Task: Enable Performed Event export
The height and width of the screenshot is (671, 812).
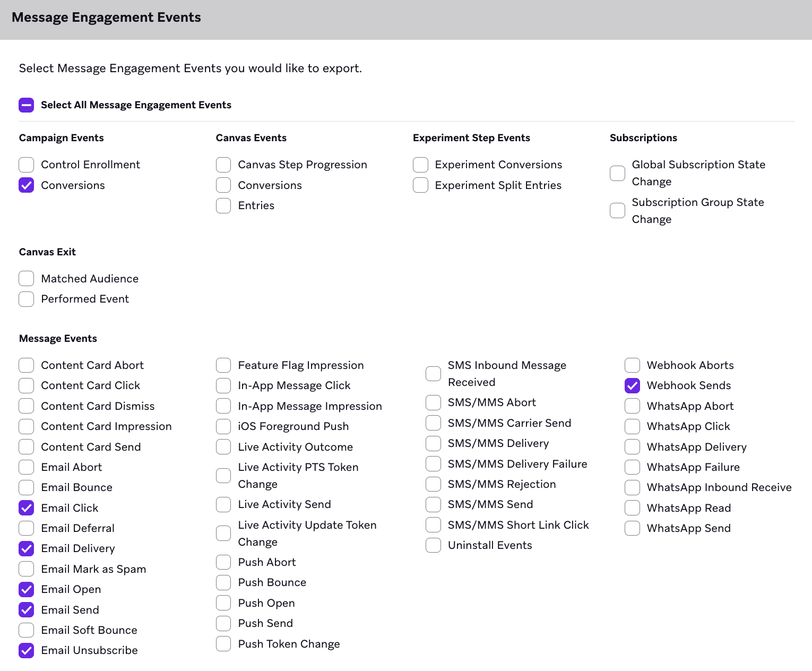Action: (26, 299)
